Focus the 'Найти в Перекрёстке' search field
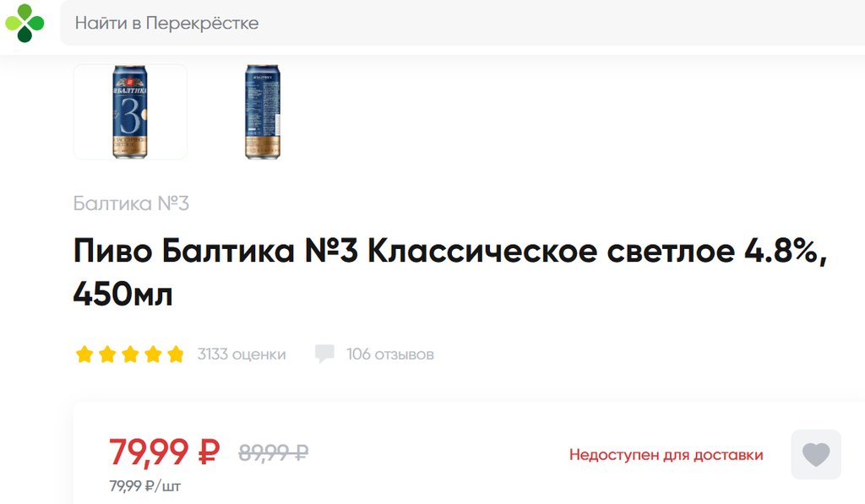 pyautogui.click(x=462, y=23)
